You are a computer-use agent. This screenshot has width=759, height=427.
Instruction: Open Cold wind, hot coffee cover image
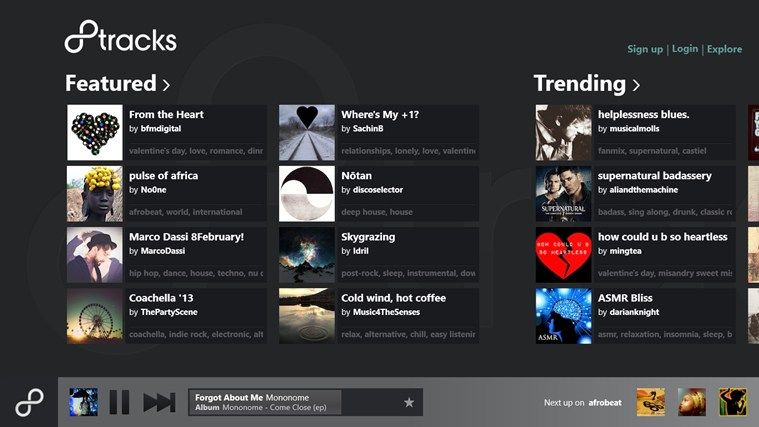[x=307, y=316]
